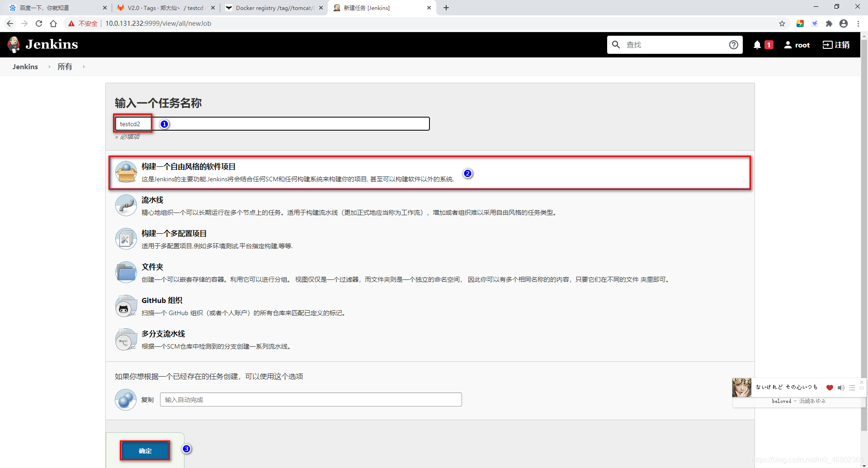This screenshot has width=868, height=468.
Task: Open the notifications bell
Action: pyautogui.click(x=757, y=45)
